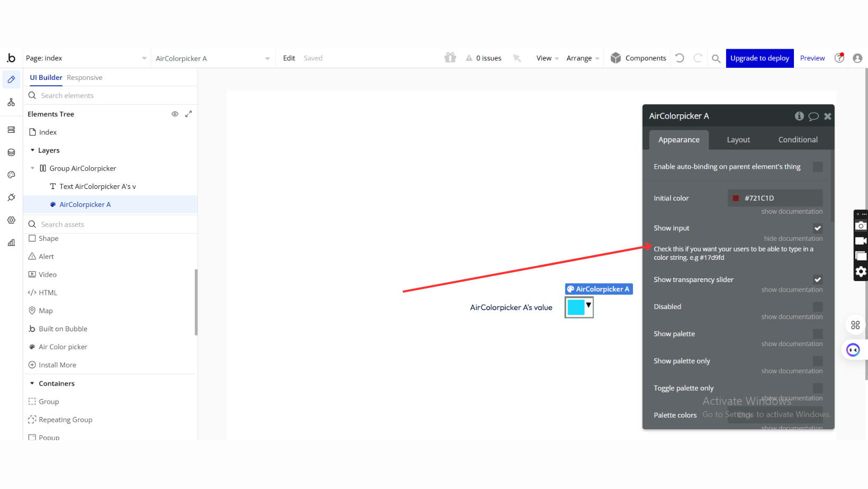Check the Show palette only checkbox

(x=818, y=361)
